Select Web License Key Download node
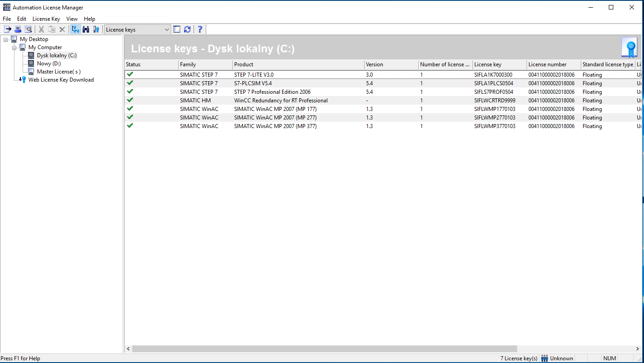644x363 pixels. click(x=61, y=80)
